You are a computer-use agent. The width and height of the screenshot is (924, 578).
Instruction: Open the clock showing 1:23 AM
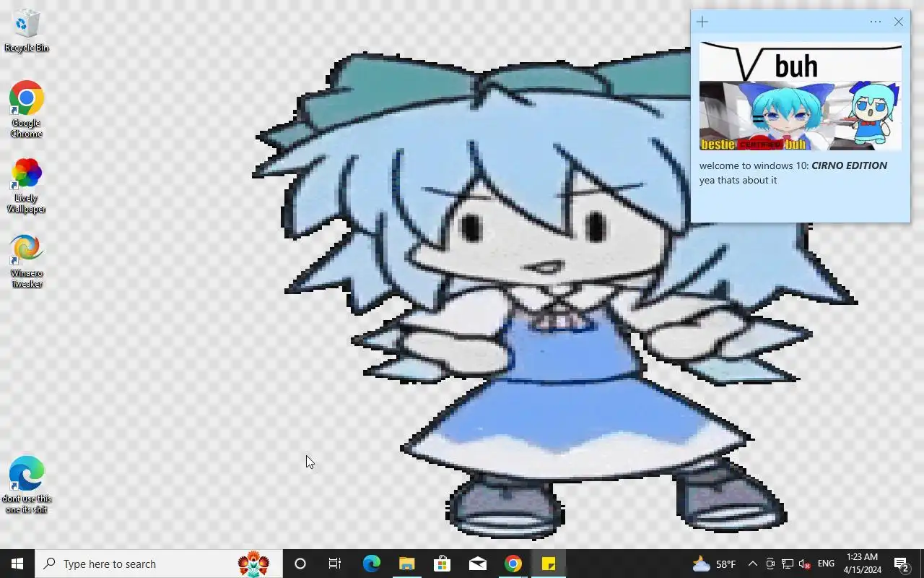(862, 564)
